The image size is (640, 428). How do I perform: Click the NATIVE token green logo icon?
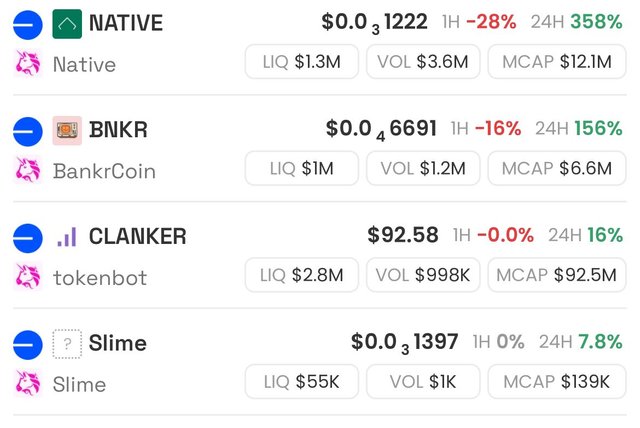coord(67,22)
